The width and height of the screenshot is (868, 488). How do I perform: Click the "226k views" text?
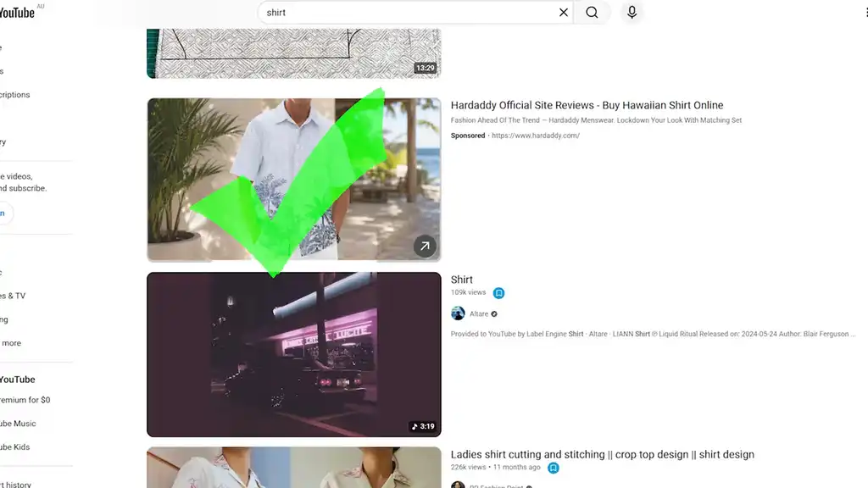tap(468, 468)
